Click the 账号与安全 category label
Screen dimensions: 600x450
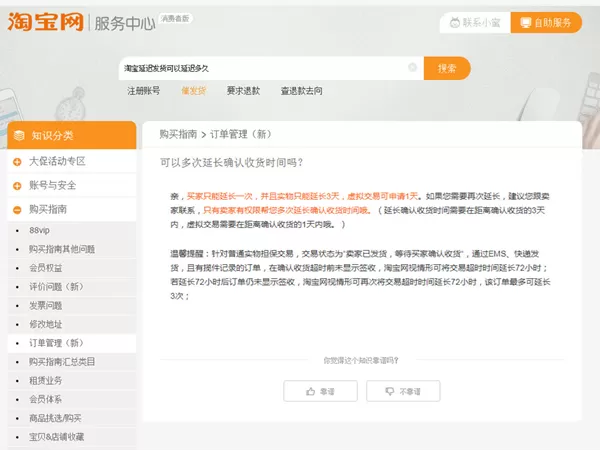click(53, 186)
